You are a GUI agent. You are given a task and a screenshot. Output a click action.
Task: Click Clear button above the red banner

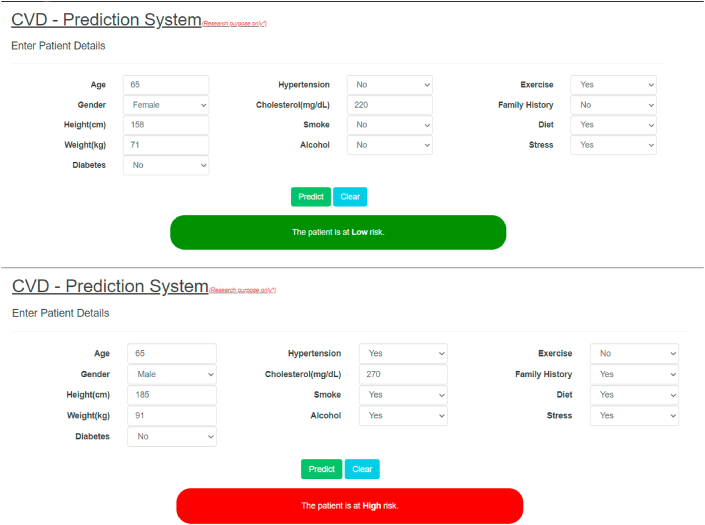click(362, 469)
